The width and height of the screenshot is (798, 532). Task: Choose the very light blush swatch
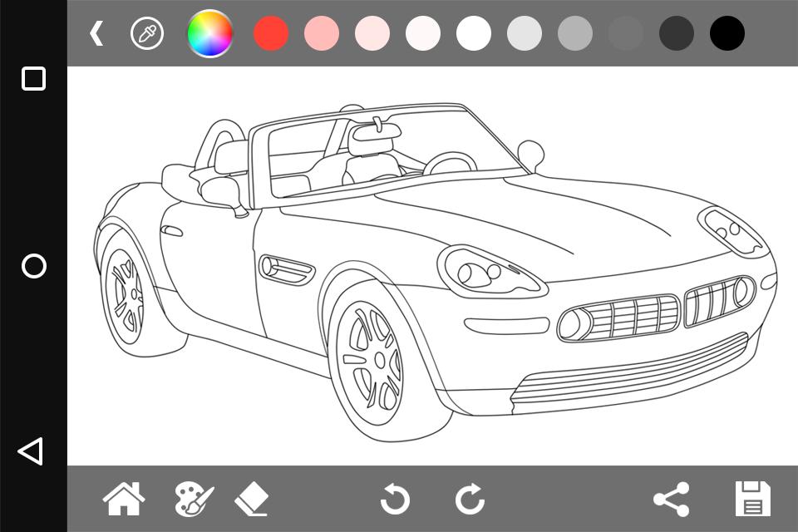point(423,33)
